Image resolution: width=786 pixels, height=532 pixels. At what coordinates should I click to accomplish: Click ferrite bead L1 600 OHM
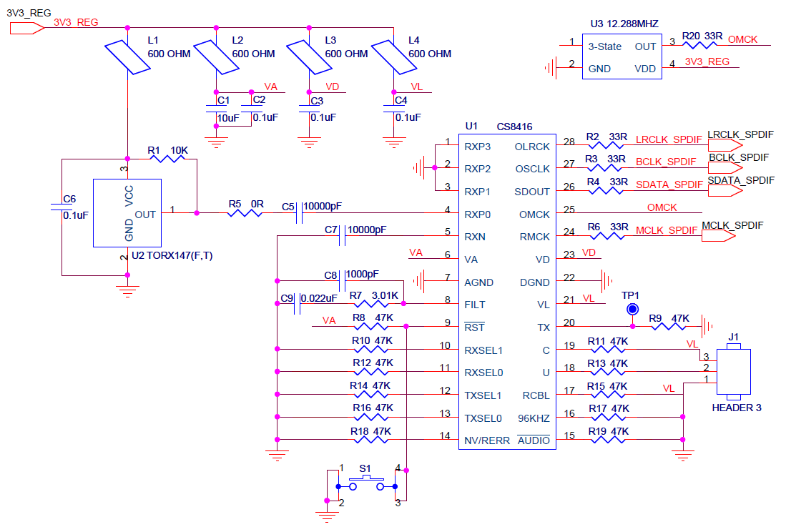point(127,57)
